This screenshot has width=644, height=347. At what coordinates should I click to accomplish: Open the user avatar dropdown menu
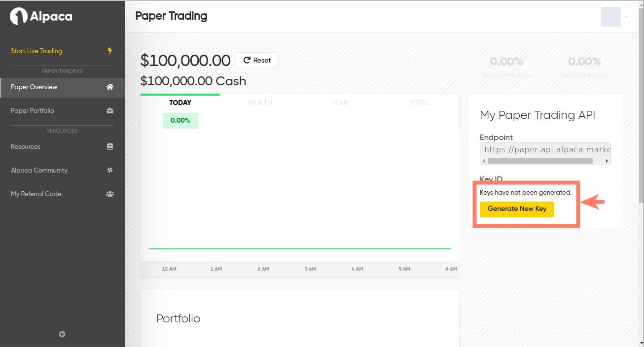(614, 17)
